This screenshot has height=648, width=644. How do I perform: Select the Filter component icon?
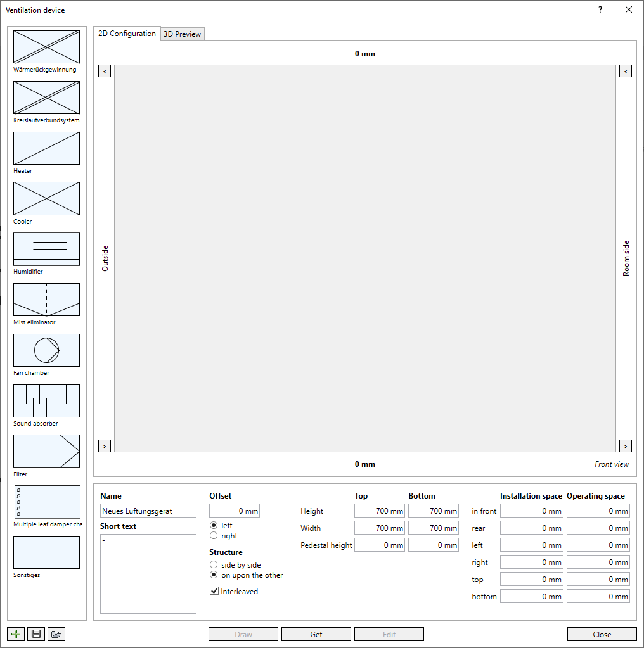click(x=46, y=451)
